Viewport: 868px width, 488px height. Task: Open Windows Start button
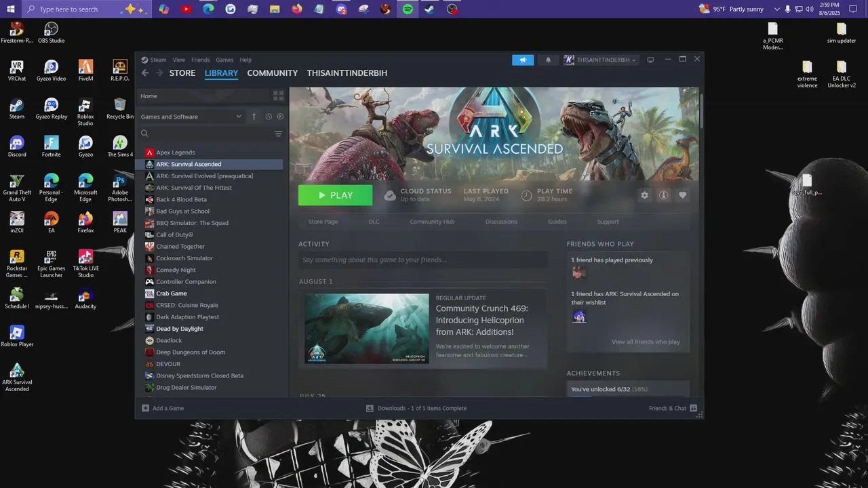11,9
